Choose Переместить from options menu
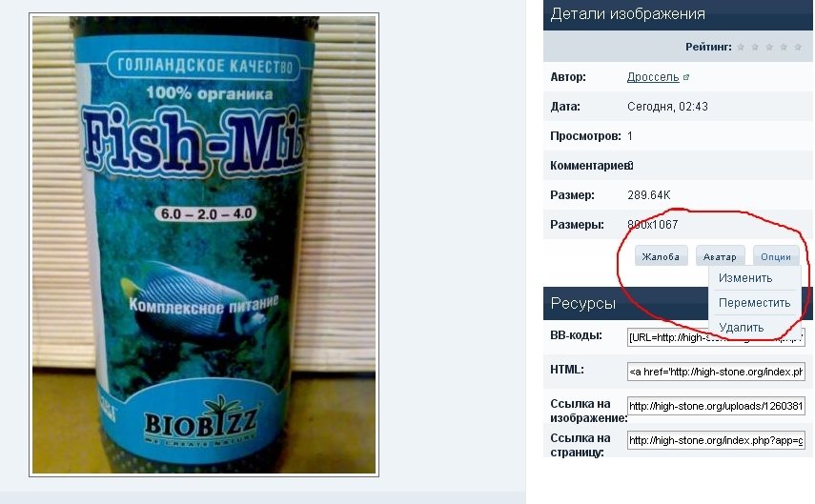 coord(754,302)
